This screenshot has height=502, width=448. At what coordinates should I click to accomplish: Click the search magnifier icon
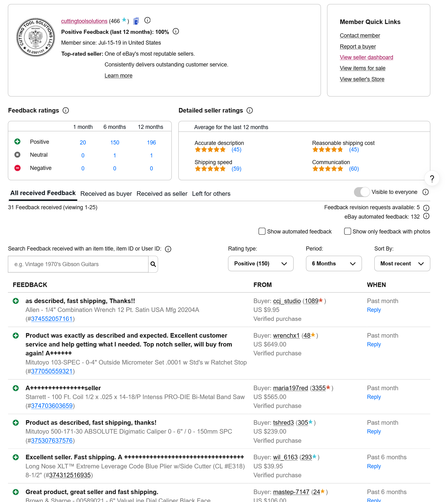pyautogui.click(x=153, y=264)
